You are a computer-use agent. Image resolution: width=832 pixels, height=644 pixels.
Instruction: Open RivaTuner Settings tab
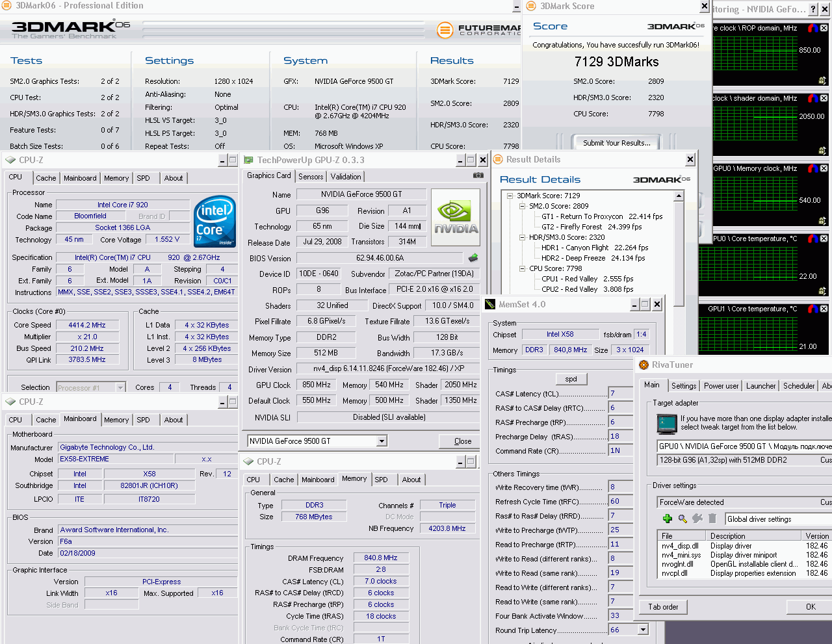coord(684,386)
